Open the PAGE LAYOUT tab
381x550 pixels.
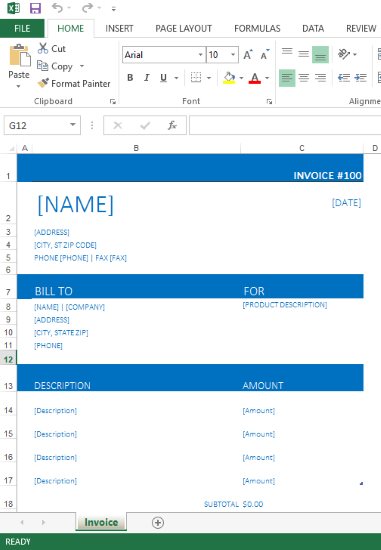click(x=183, y=28)
